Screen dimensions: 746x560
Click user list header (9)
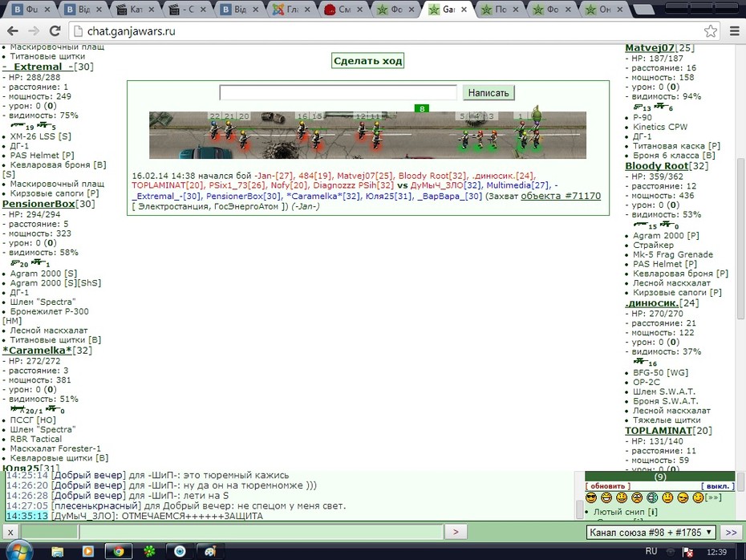pos(660,477)
